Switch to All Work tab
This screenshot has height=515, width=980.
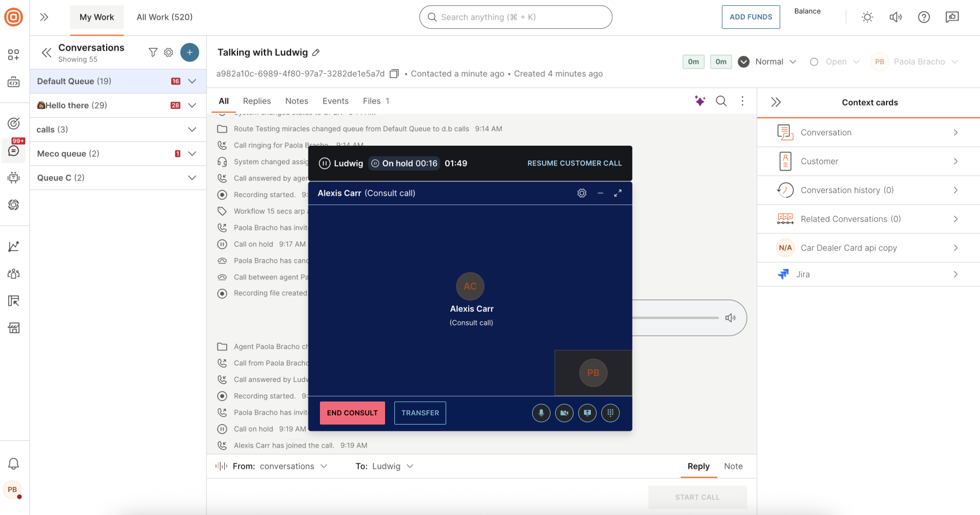point(164,17)
